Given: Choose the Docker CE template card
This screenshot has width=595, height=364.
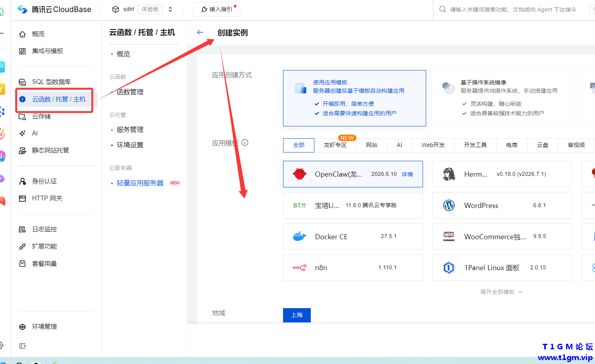Looking at the screenshot, I should 353,236.
